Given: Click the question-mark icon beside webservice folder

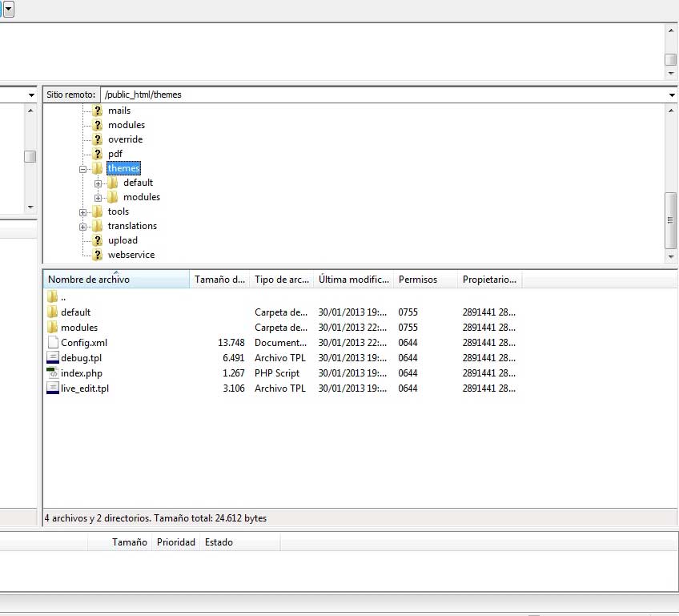Looking at the screenshot, I should pyautogui.click(x=98, y=255).
